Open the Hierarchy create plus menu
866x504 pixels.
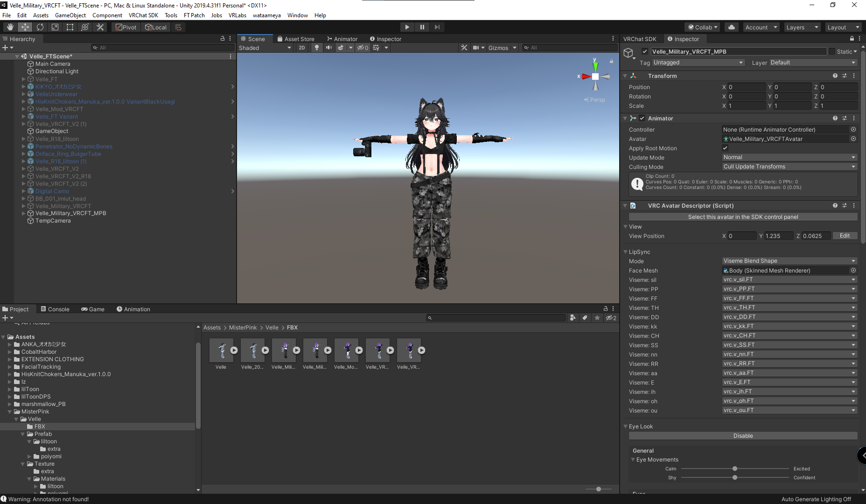[x=7, y=48]
